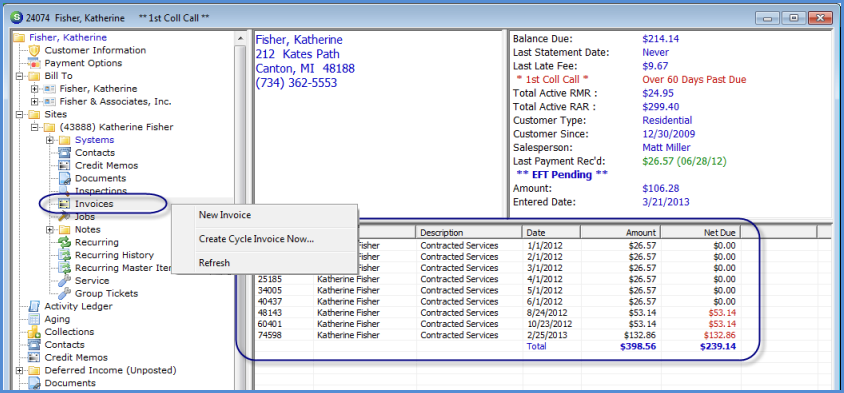Screen dimensions: 844x393
Task: Click the 212 Kates Path address line
Action: click(297, 54)
